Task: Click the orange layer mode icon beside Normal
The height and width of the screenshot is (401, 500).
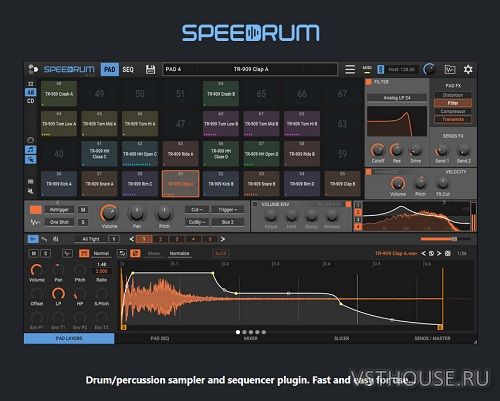Action: [84, 253]
